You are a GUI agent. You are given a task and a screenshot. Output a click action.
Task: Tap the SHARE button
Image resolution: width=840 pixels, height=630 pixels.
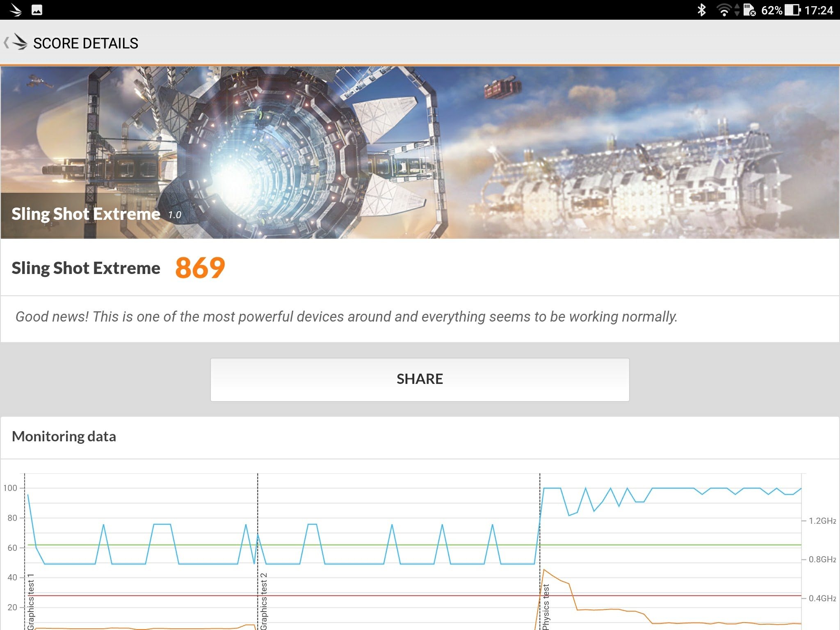[420, 379]
